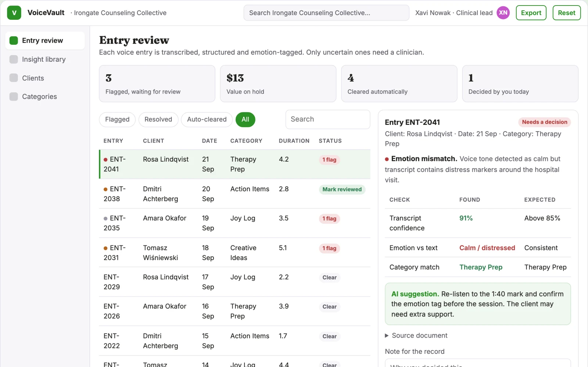This screenshot has height=367, width=588.
Task: Click the Flagged, waiting for review card
Action: (x=157, y=84)
